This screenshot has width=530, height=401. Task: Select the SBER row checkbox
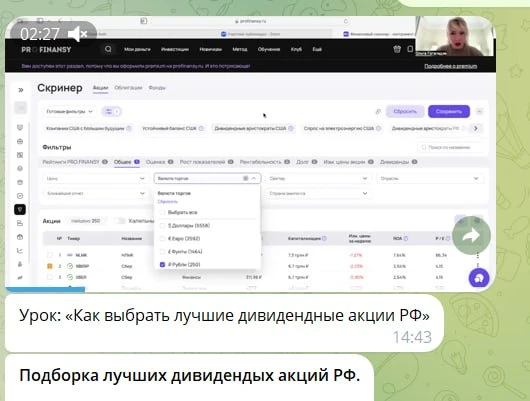tap(50, 277)
